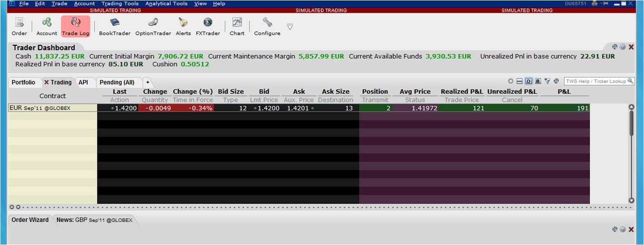This screenshot has width=644, height=245.
Task: Open Configure wrench icon
Action: [x=267, y=27]
